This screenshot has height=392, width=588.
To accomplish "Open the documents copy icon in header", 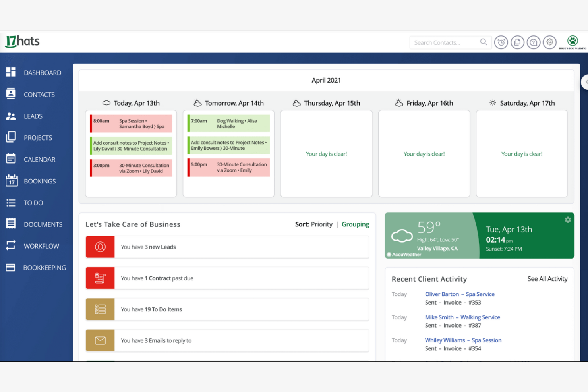I will tap(517, 42).
